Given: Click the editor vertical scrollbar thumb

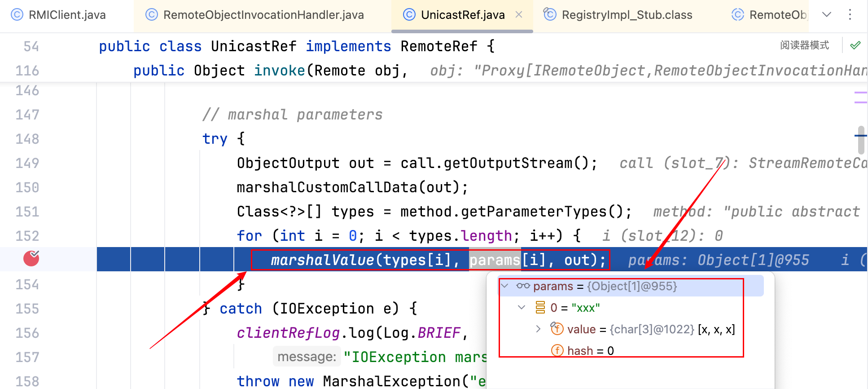Looking at the screenshot, I should click(860, 140).
